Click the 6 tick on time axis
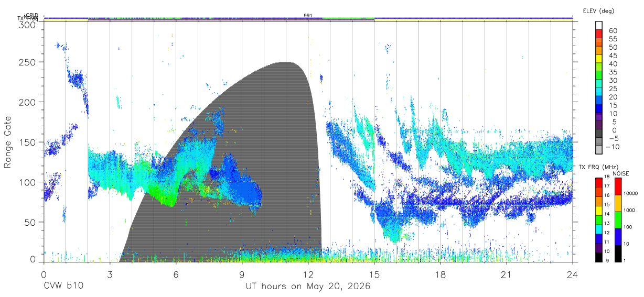644x297 pixels. (x=176, y=274)
